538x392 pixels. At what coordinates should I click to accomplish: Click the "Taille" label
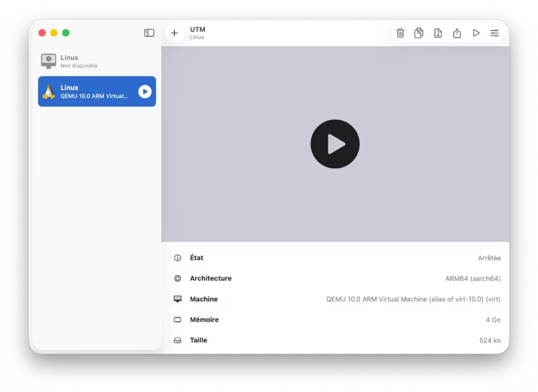tap(198, 340)
